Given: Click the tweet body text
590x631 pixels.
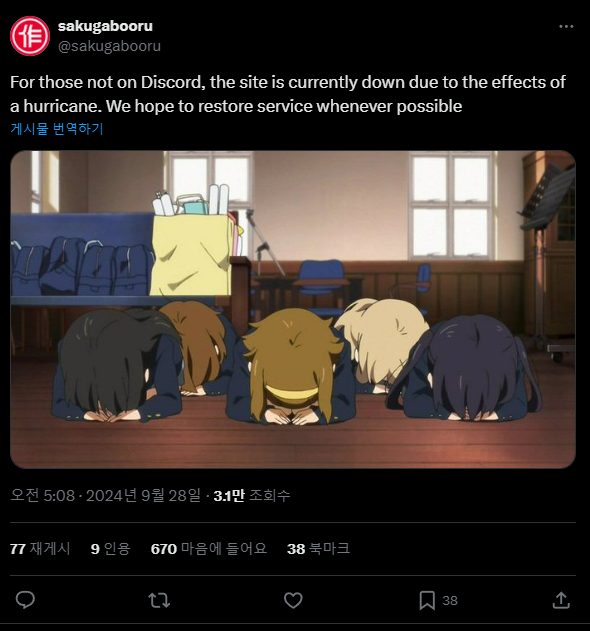Looking at the screenshot, I should (288, 94).
